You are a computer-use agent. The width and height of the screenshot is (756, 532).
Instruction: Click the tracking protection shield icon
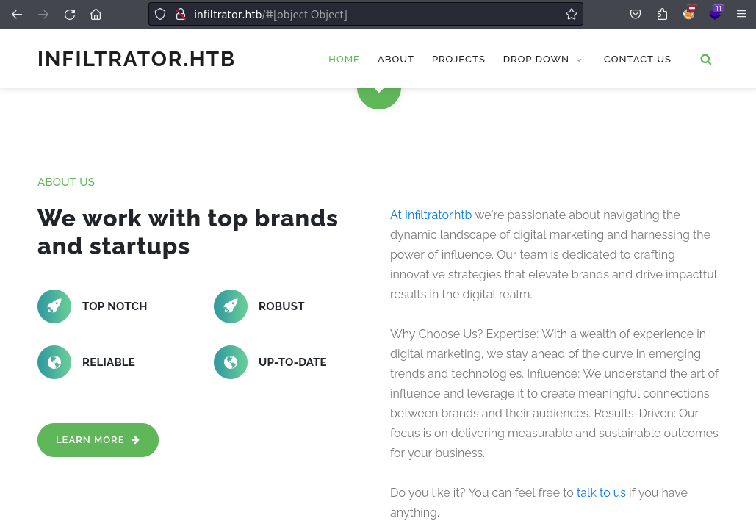click(x=160, y=15)
